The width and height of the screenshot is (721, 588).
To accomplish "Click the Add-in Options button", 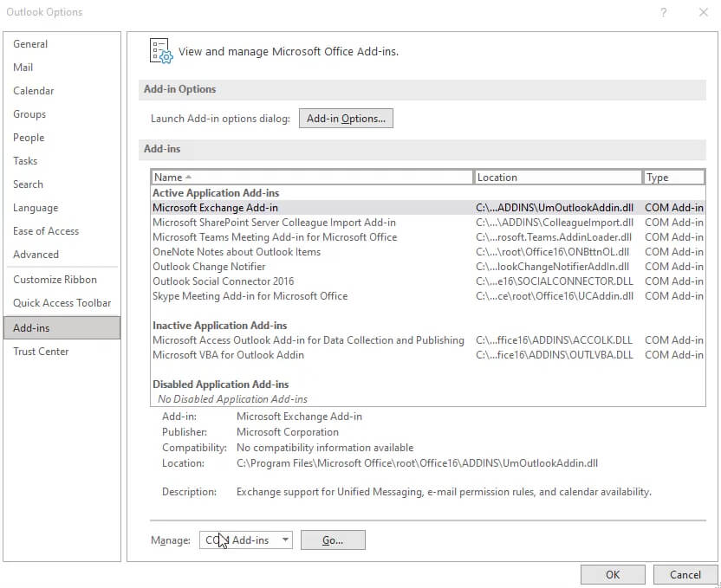I will click(x=346, y=119).
